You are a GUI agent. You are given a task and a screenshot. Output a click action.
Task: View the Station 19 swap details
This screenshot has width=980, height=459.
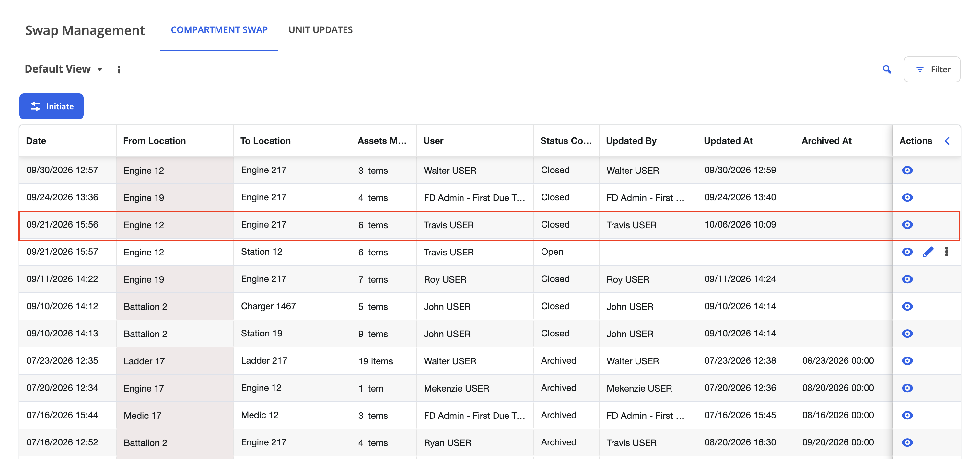(907, 334)
